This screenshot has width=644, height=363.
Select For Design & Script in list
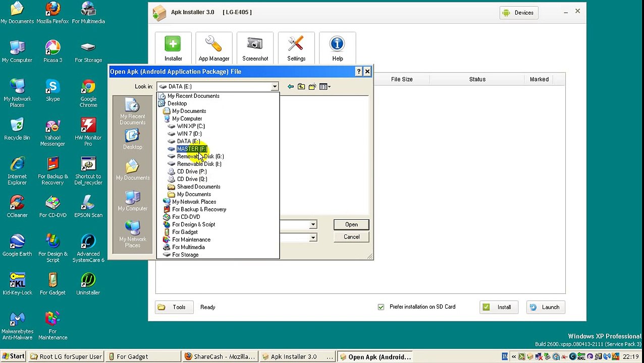coord(193,224)
